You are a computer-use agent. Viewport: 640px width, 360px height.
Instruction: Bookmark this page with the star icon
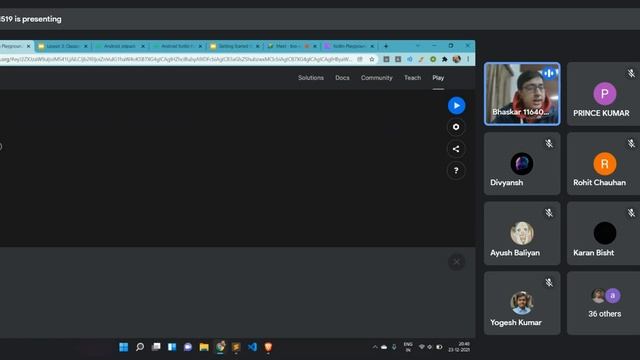[371, 59]
